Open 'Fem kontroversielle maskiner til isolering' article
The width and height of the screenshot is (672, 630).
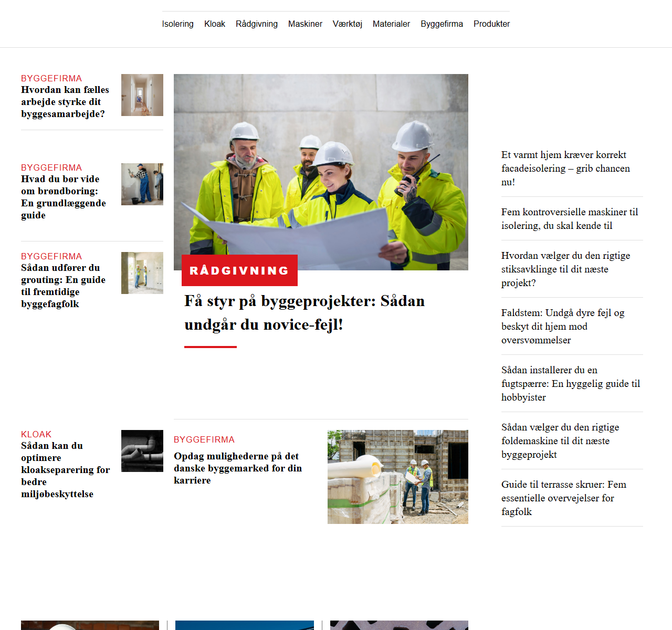(x=570, y=219)
